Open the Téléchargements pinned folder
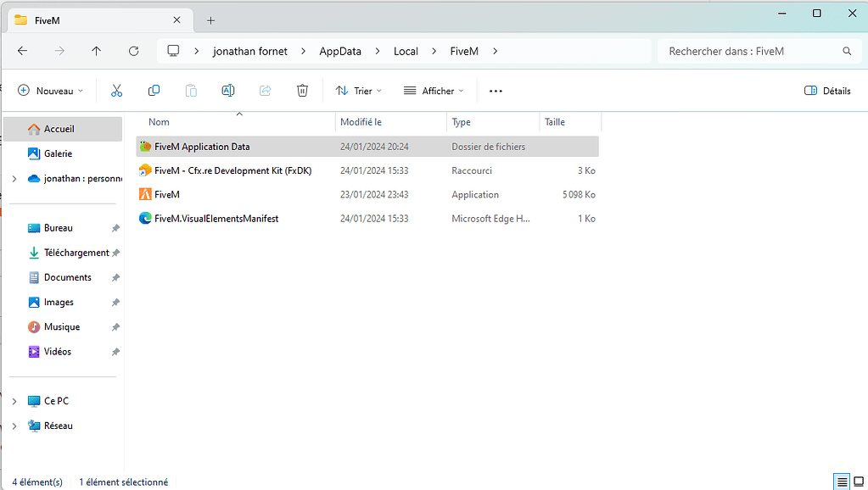The image size is (868, 490). (x=74, y=252)
